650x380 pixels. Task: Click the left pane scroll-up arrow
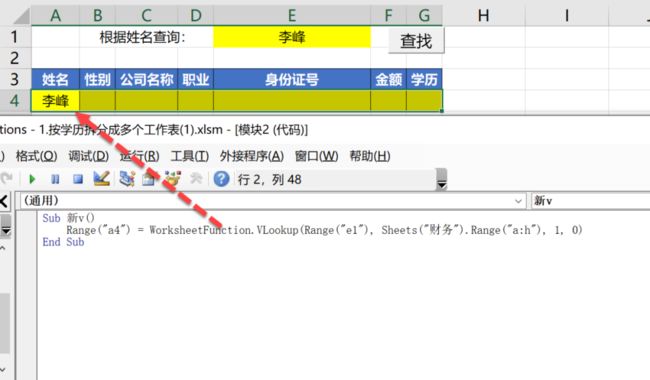(3, 248)
